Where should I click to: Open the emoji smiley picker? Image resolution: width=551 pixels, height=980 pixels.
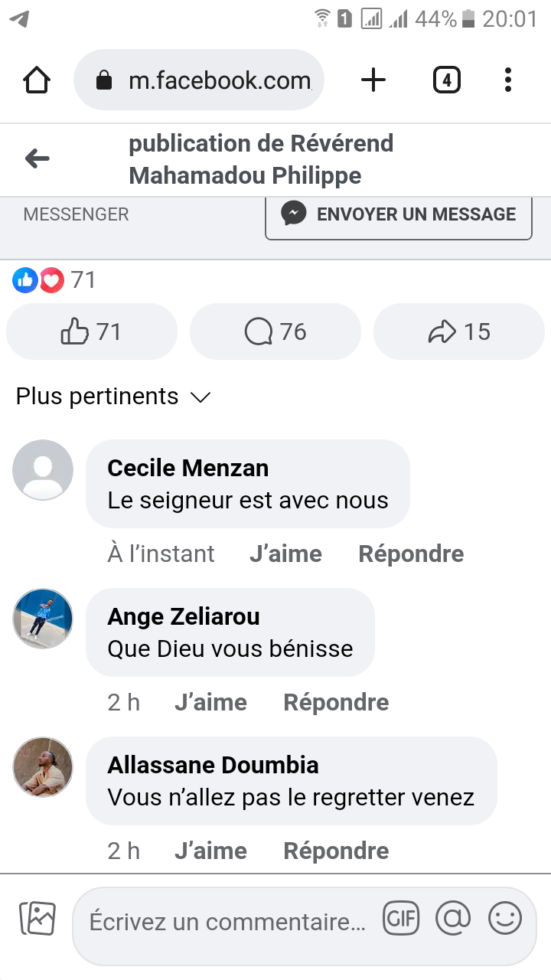coord(505,919)
